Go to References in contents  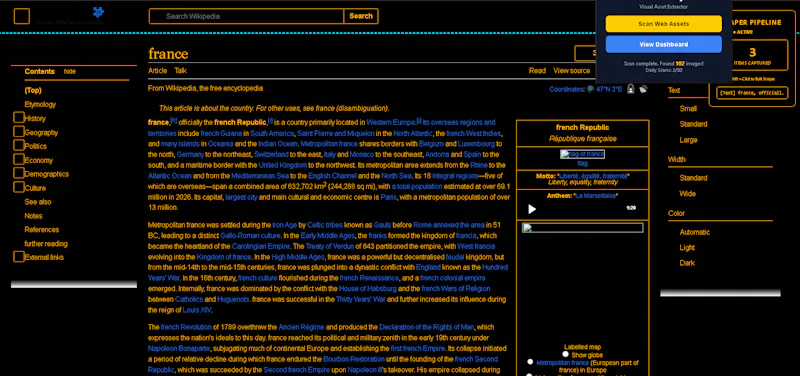point(42,230)
